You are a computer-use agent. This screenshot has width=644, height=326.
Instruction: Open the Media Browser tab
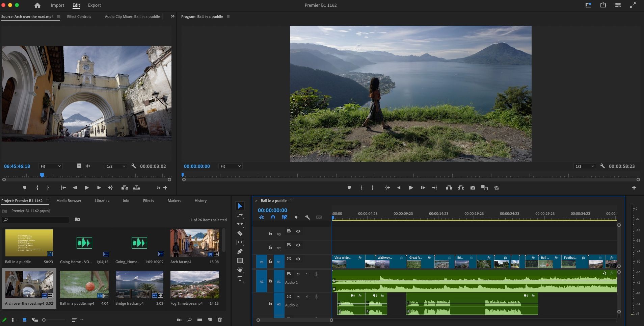coord(69,201)
